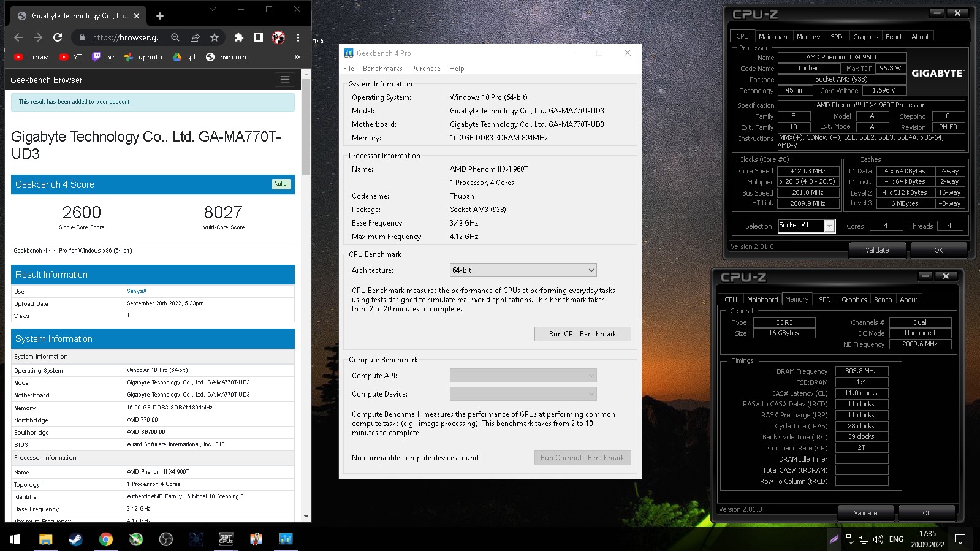Open the YT bookmark

point(70,57)
